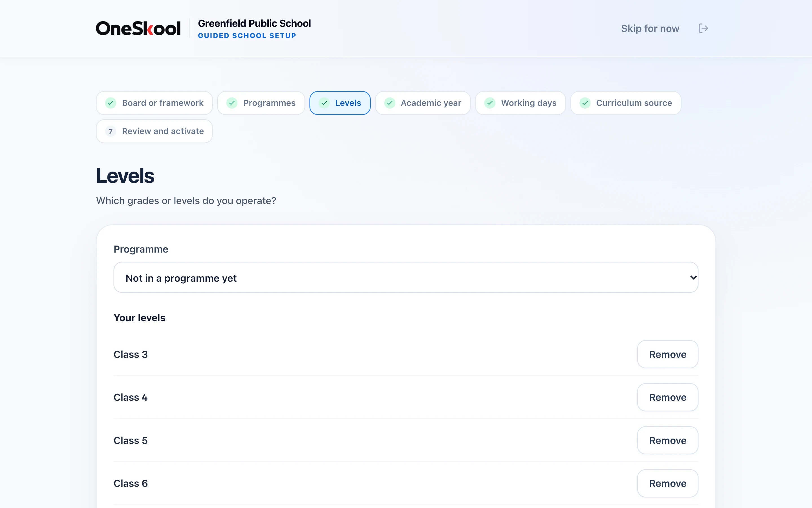Click the Class 4 row label
Image resolution: width=812 pixels, height=508 pixels.
pyautogui.click(x=131, y=397)
